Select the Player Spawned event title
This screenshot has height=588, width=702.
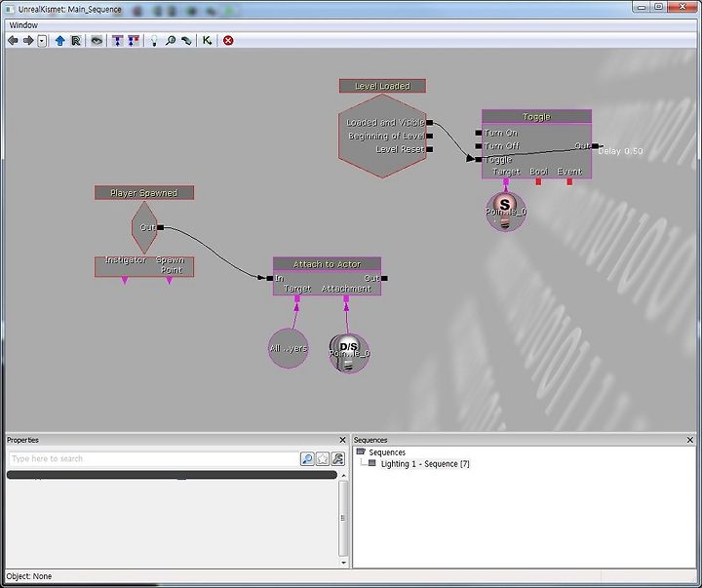(144, 192)
